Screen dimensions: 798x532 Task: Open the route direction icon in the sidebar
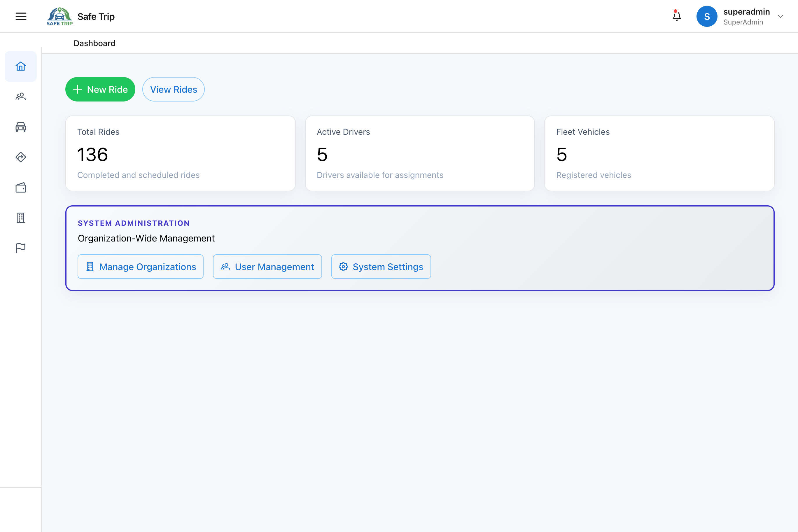click(21, 157)
